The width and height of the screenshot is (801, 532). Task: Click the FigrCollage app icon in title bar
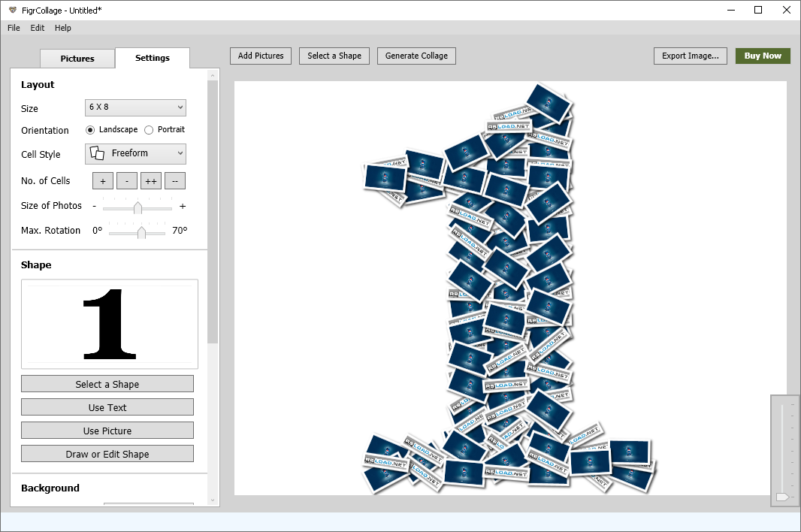12,10
